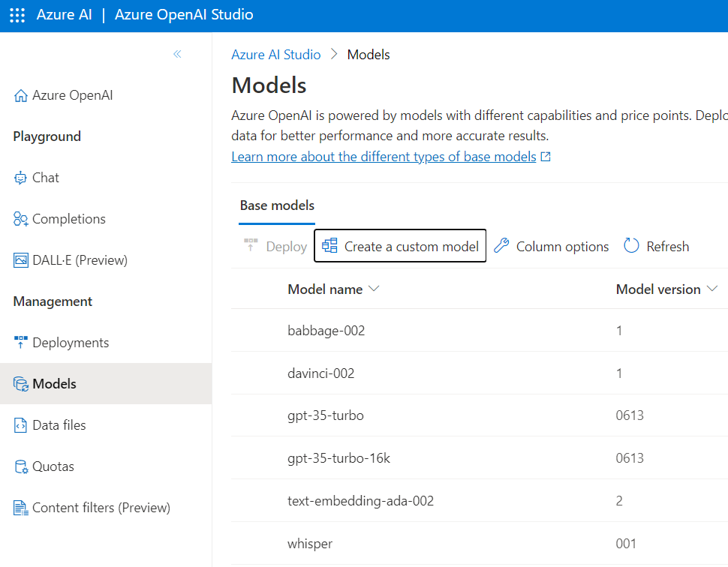Viewport: 728px width, 567px height.
Task: Click the circular Refresh icon
Action: point(631,245)
